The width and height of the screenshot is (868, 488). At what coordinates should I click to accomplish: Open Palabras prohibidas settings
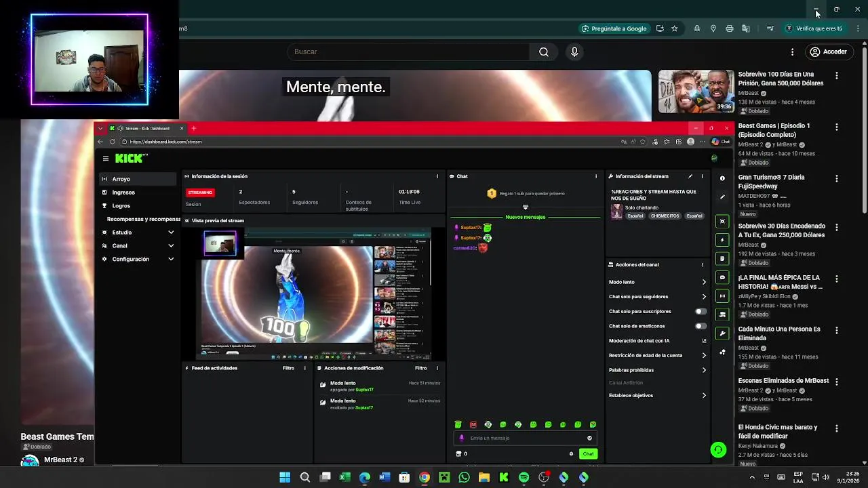click(x=658, y=370)
